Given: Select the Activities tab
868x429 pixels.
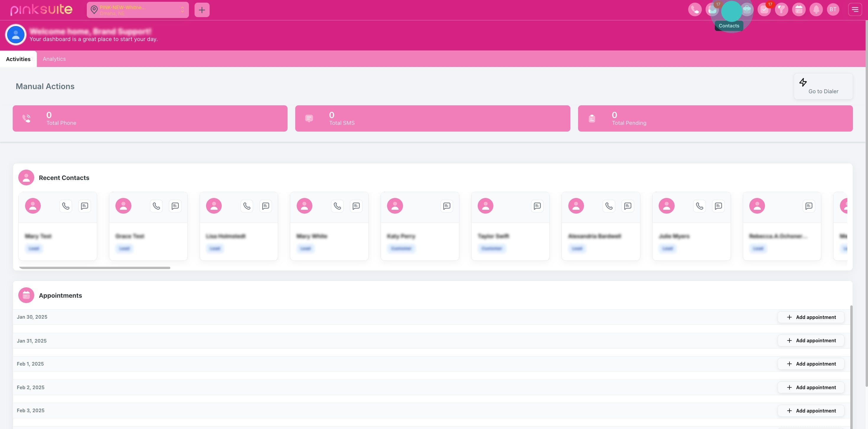Looking at the screenshot, I should (x=18, y=59).
